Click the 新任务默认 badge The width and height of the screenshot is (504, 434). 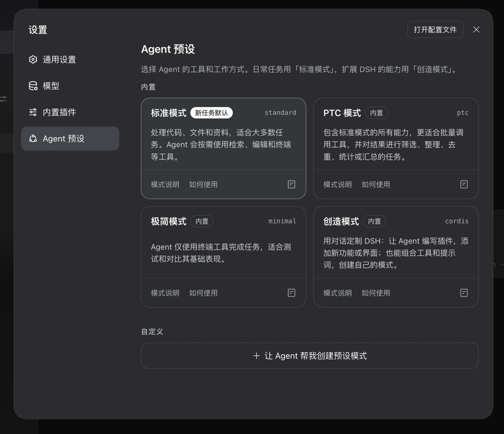[212, 113]
